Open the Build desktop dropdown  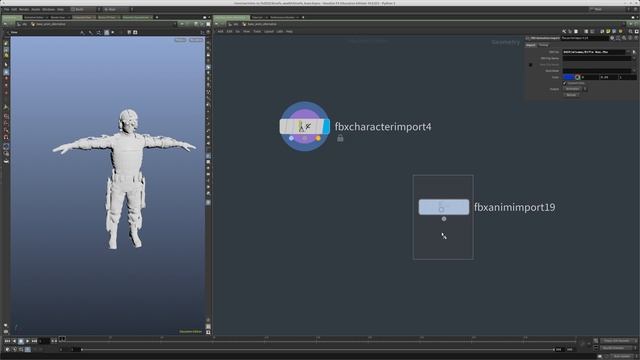(x=85, y=9)
